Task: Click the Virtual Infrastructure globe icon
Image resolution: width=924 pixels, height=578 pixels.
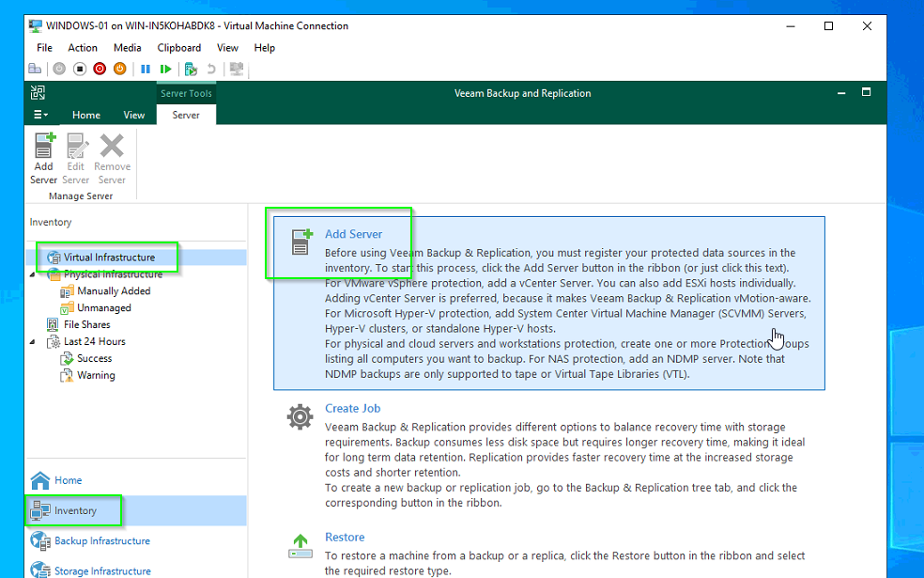Action: 54,258
